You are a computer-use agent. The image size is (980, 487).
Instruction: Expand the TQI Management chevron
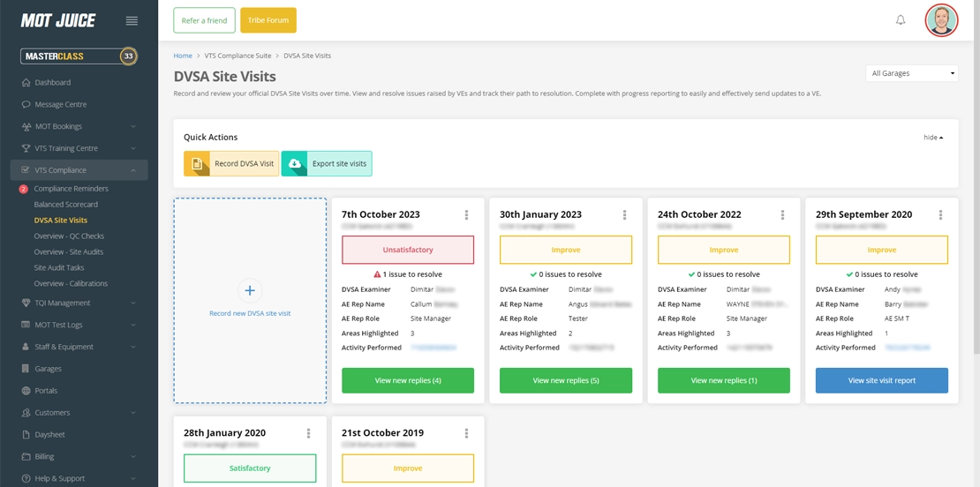pyautogui.click(x=133, y=303)
